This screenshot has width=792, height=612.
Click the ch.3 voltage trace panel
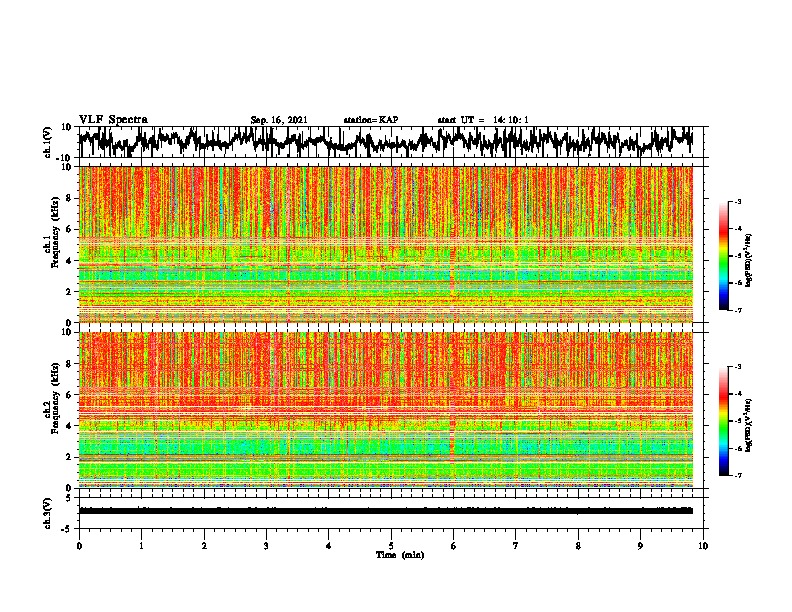[x=393, y=513]
